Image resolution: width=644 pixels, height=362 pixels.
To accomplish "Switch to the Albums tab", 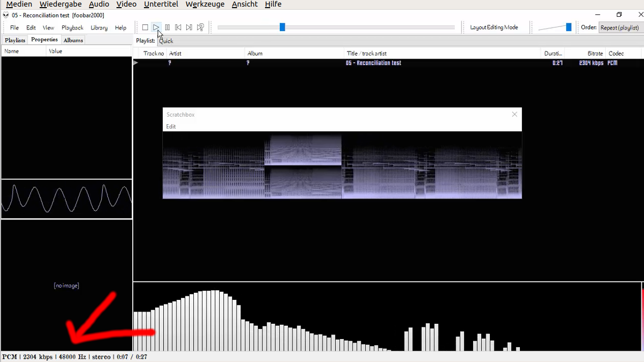I will tap(73, 40).
